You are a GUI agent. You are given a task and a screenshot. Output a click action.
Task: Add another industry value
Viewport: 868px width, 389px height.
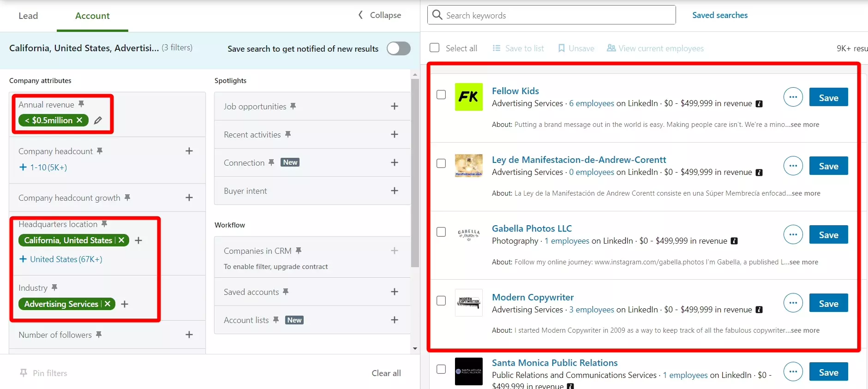[x=125, y=304]
